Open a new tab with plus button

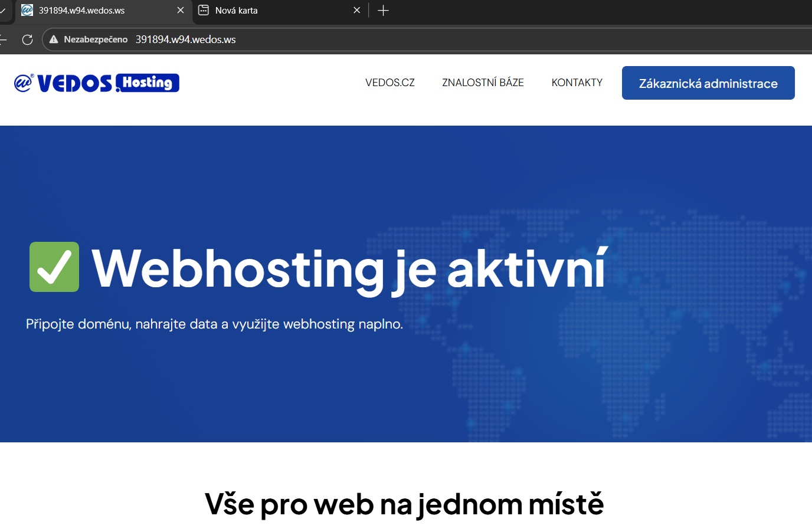coord(383,10)
